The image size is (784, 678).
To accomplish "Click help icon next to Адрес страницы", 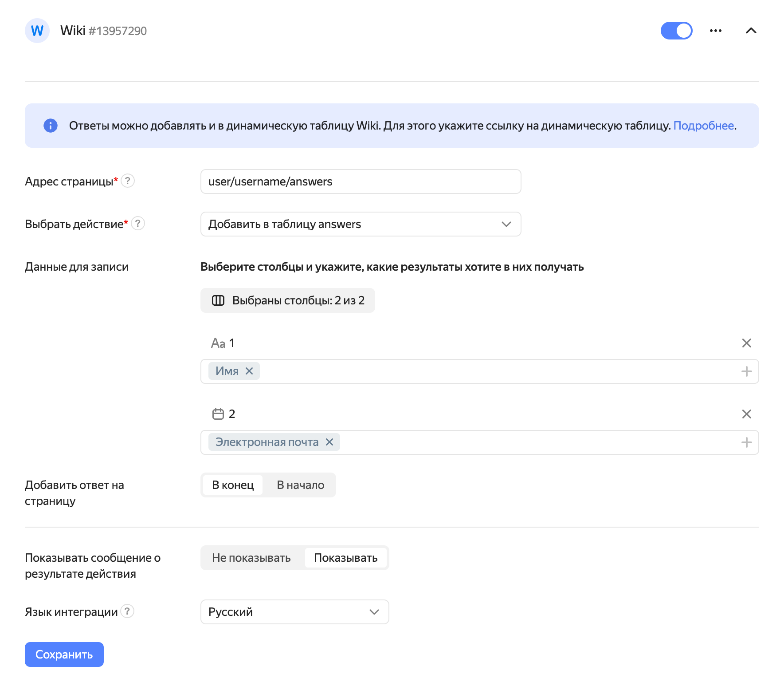I will click(x=128, y=181).
